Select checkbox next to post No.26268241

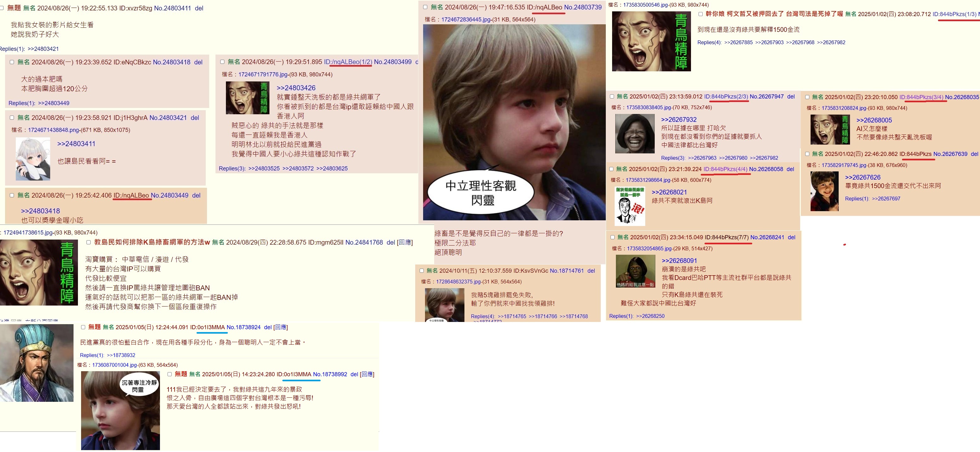coord(612,237)
